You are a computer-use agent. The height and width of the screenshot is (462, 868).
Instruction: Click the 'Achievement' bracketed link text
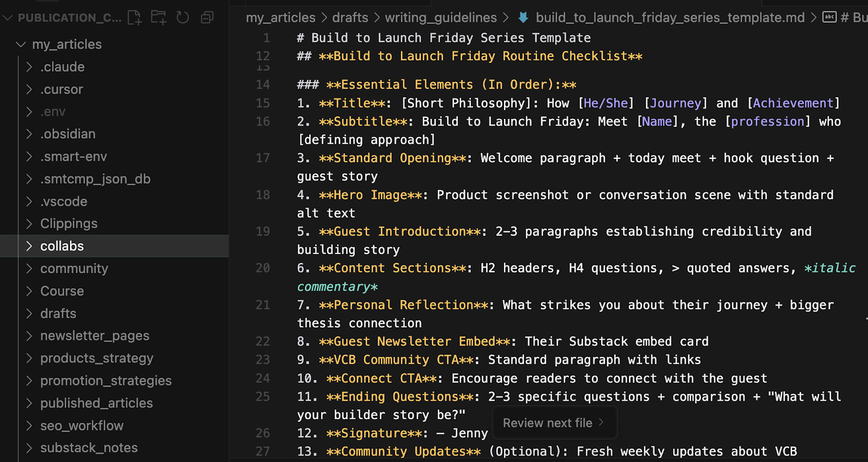click(793, 103)
